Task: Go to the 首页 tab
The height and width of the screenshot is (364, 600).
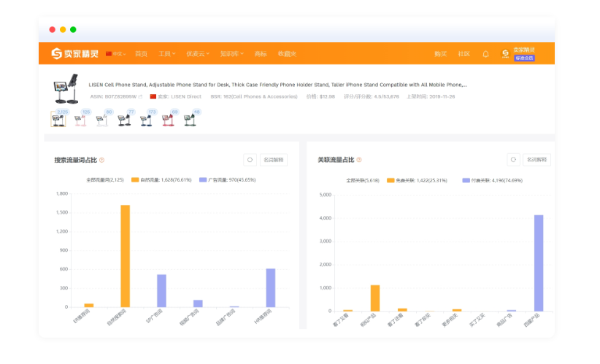Action: (x=141, y=54)
